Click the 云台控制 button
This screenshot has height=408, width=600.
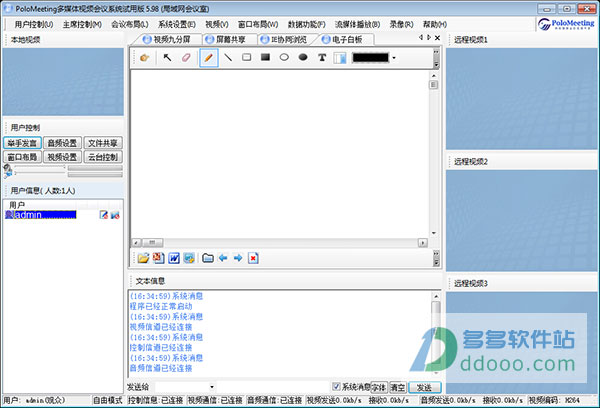click(x=103, y=157)
